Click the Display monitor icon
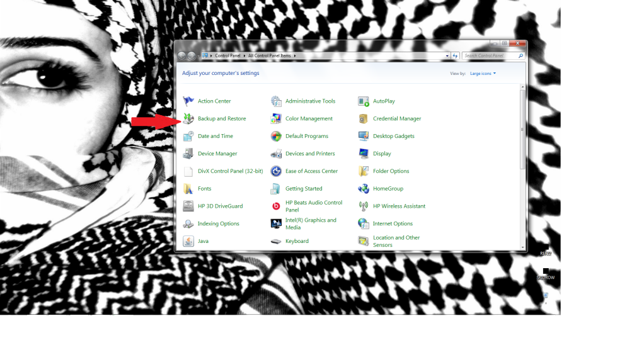644x355 pixels. point(364,154)
